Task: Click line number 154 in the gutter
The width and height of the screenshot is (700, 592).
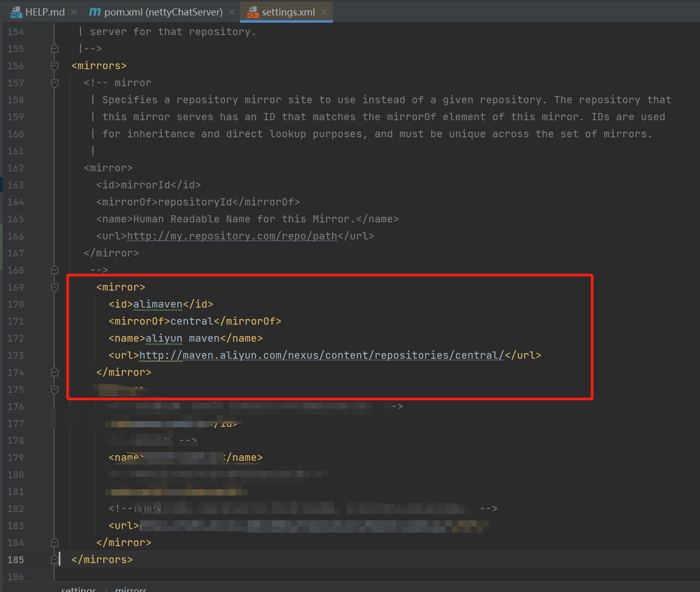Action: tap(15, 31)
